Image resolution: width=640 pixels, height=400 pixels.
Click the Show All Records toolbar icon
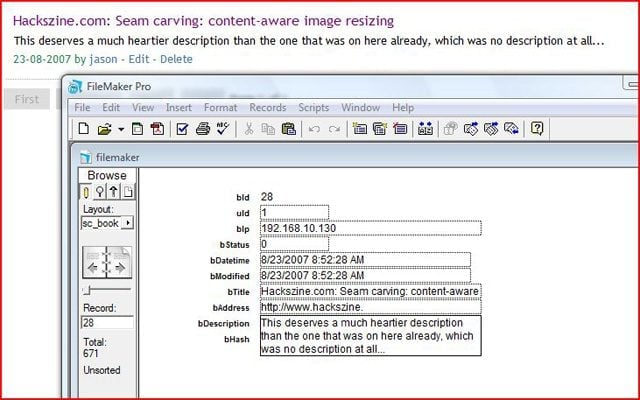pos(471,129)
